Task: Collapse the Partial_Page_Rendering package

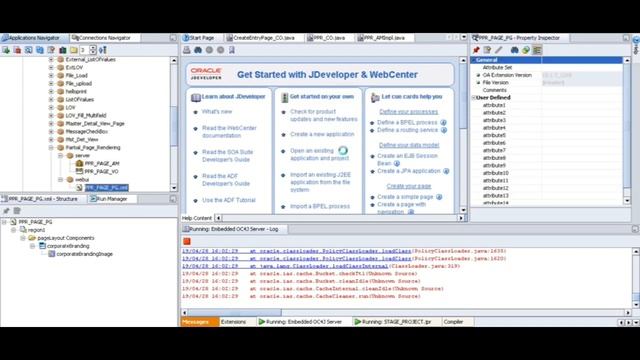Action: 51,147
